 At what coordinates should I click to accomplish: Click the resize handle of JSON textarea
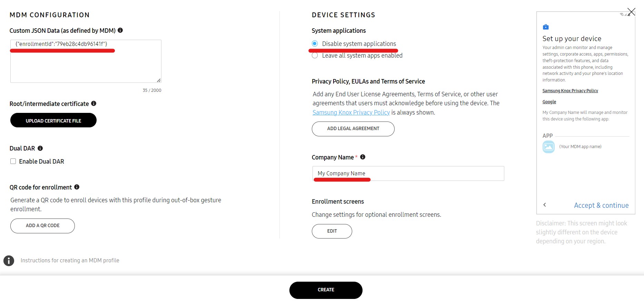point(159,80)
